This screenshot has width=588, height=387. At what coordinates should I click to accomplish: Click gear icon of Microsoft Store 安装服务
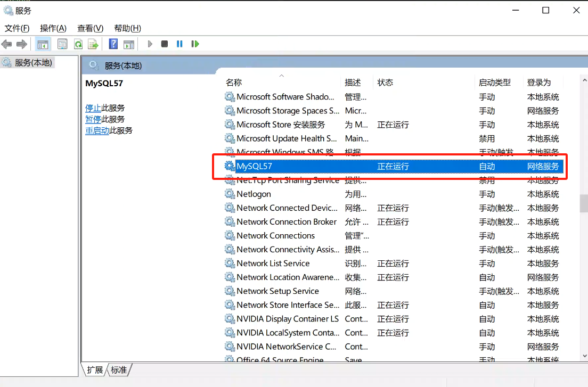pyautogui.click(x=230, y=125)
